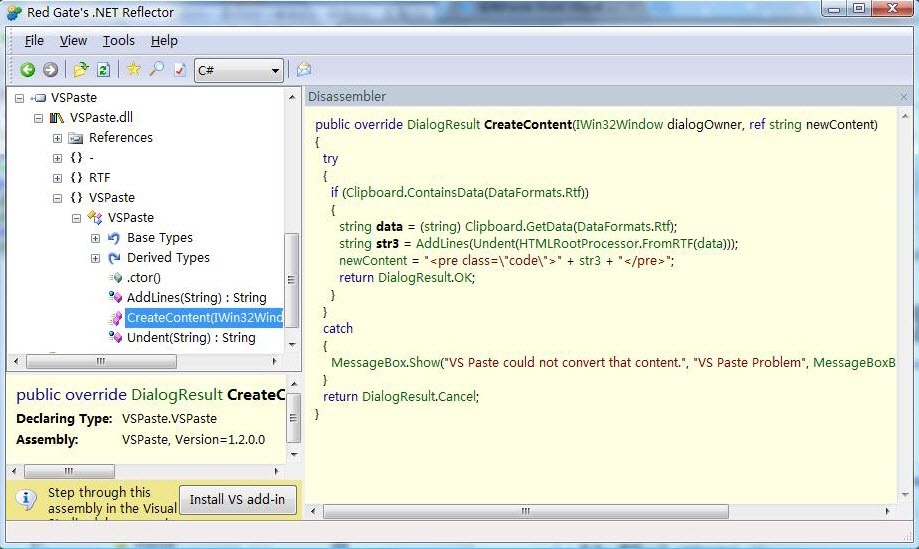Expand the Base Types node
919x549 pixels.
(x=96, y=238)
